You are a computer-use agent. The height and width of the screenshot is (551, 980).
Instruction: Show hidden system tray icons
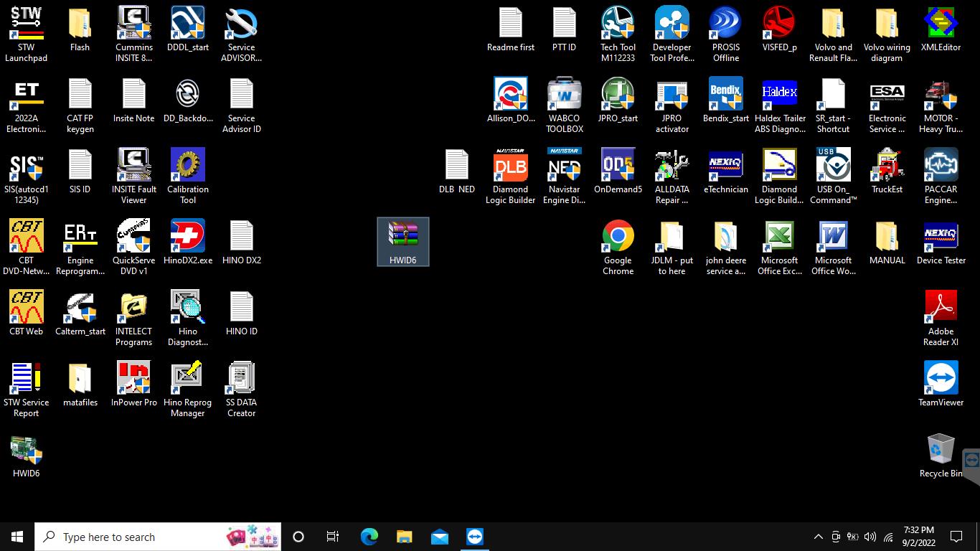click(818, 537)
